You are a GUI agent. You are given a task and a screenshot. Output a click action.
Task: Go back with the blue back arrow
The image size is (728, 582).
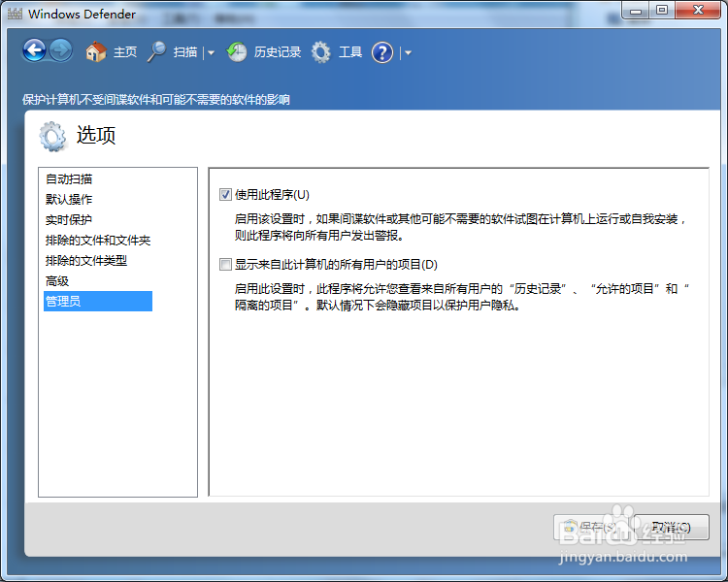click(x=34, y=50)
